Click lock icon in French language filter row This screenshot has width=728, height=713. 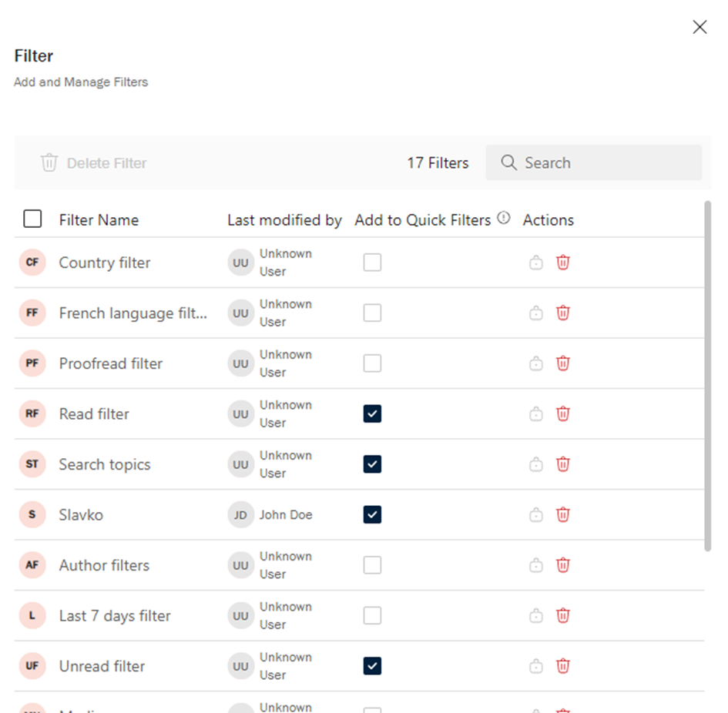click(536, 313)
